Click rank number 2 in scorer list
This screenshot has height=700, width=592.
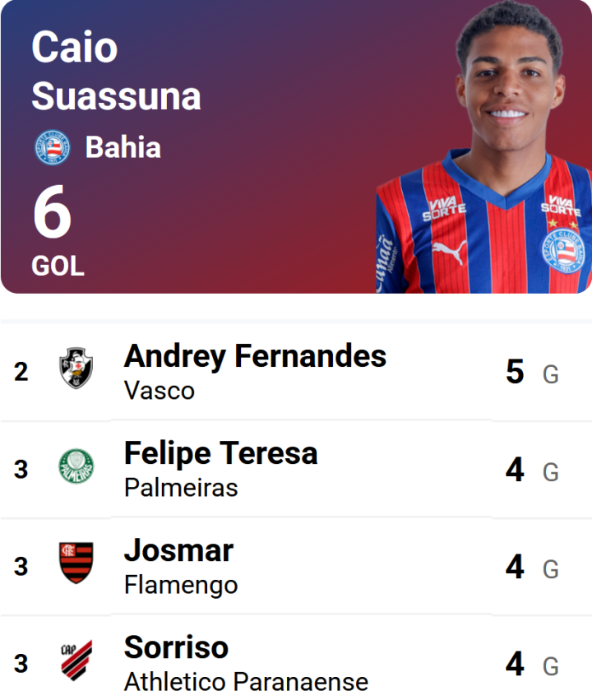[x=21, y=372]
